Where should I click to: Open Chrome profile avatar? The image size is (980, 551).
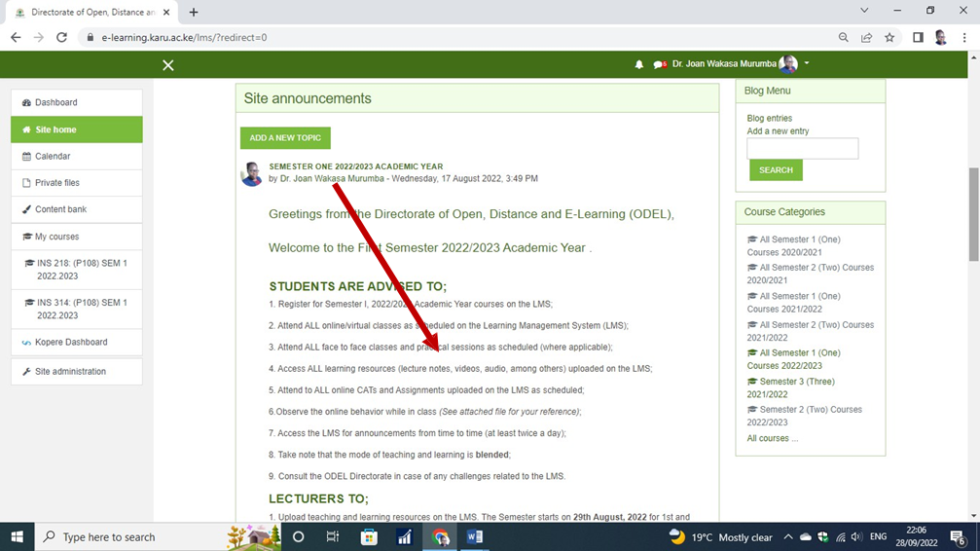click(x=941, y=38)
